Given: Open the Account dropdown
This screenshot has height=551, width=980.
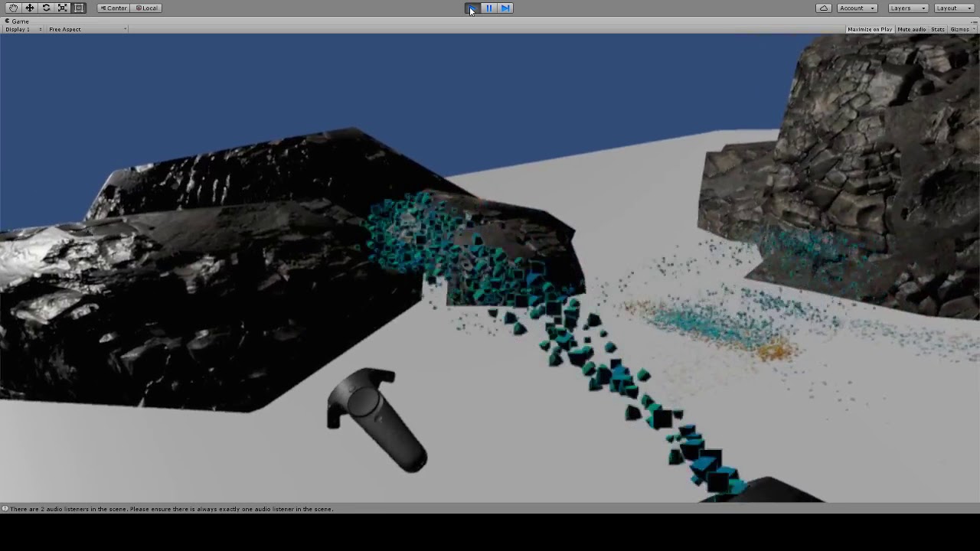Looking at the screenshot, I should pyautogui.click(x=857, y=8).
